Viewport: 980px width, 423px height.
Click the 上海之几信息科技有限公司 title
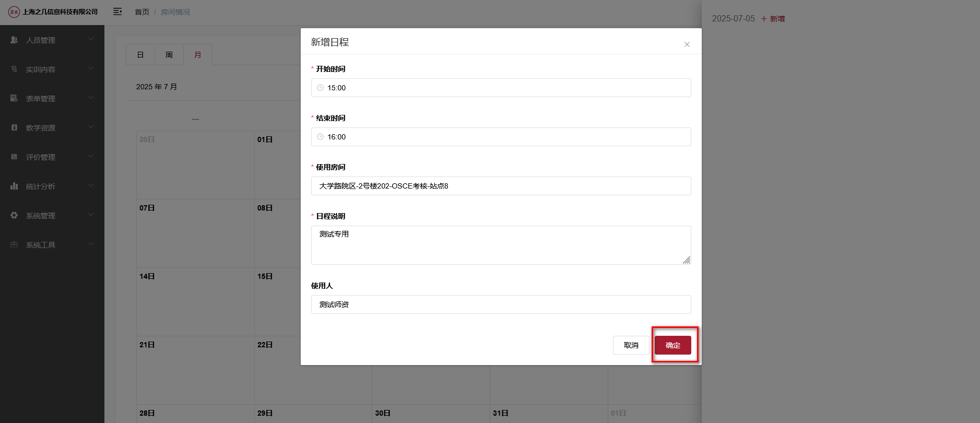[60, 12]
